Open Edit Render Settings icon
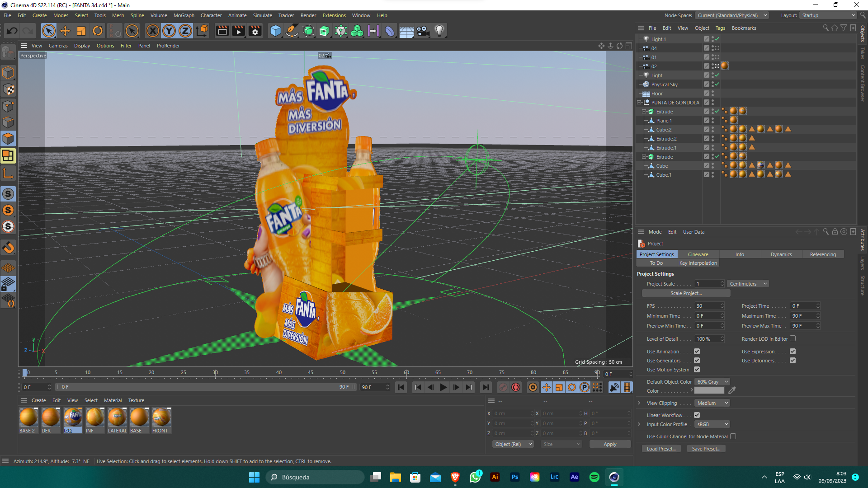This screenshot has height=488, width=868. pos(255,31)
